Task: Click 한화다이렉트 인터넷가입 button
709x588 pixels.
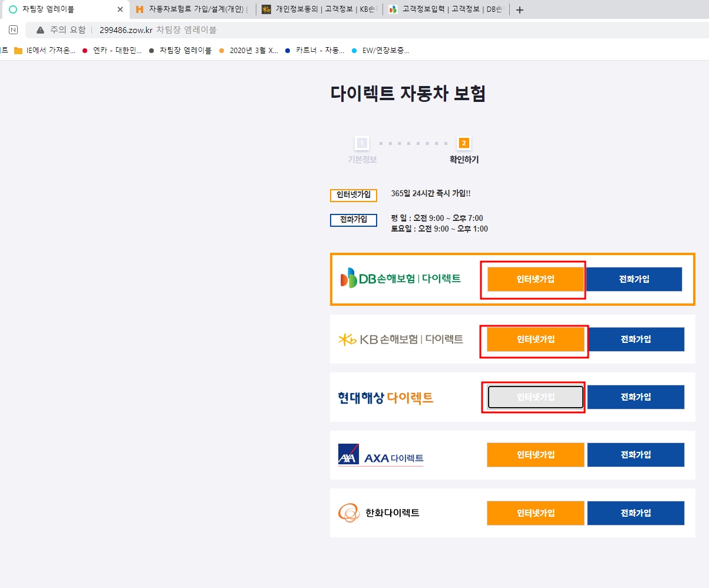Action: (536, 513)
